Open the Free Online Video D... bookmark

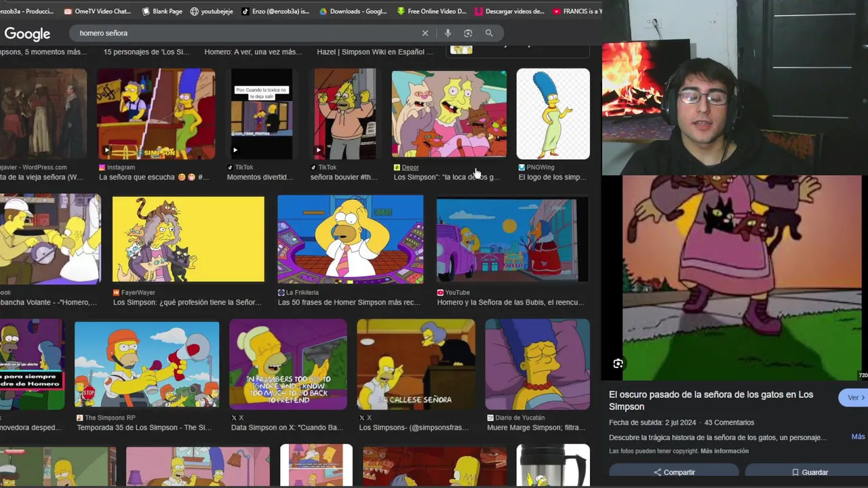pos(431,12)
